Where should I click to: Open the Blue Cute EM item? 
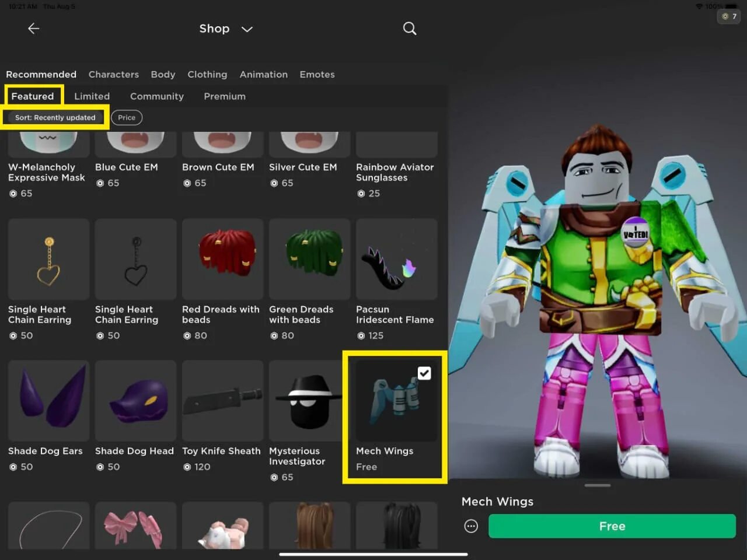coord(136,145)
